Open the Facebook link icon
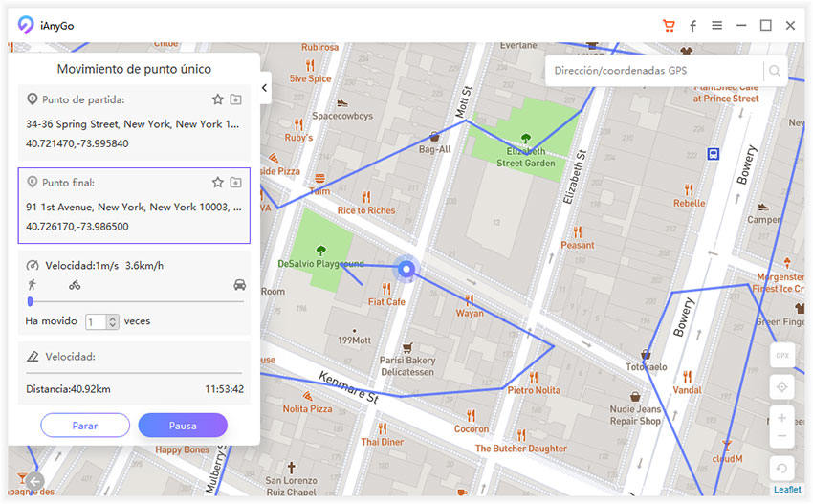Viewport: 813px width, 504px height. click(x=692, y=26)
